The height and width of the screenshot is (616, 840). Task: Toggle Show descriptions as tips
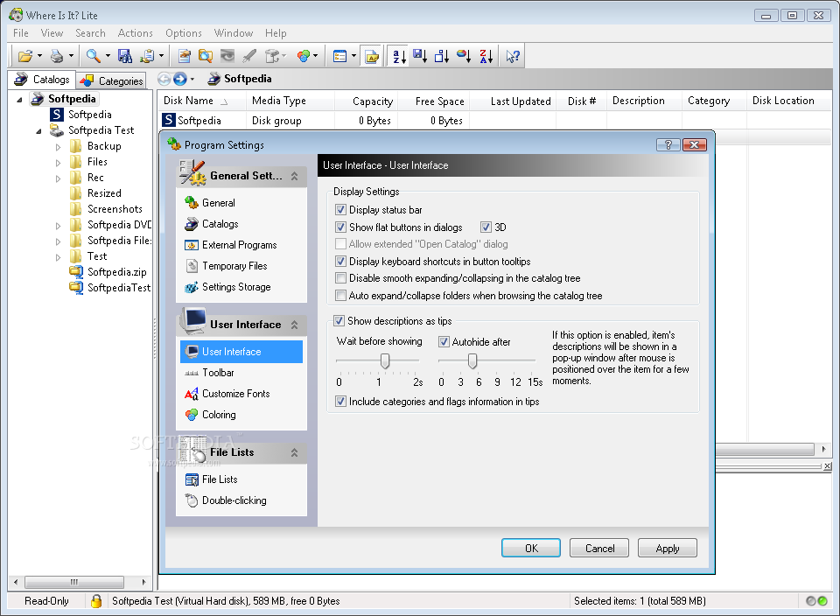(x=339, y=321)
